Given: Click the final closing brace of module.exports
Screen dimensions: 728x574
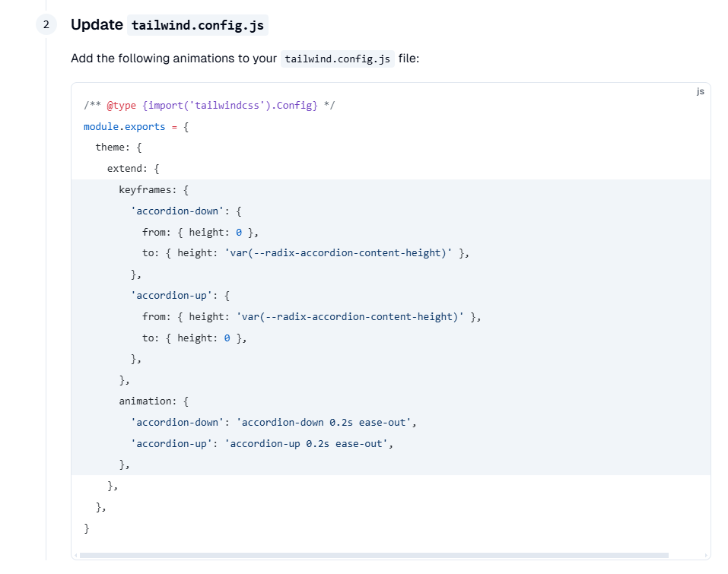Looking at the screenshot, I should coord(87,528).
